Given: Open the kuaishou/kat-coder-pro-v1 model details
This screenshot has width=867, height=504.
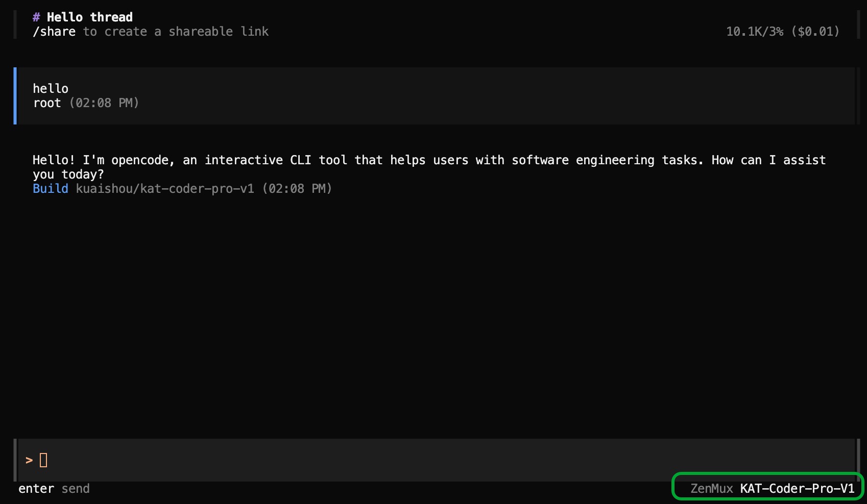Looking at the screenshot, I should (165, 188).
